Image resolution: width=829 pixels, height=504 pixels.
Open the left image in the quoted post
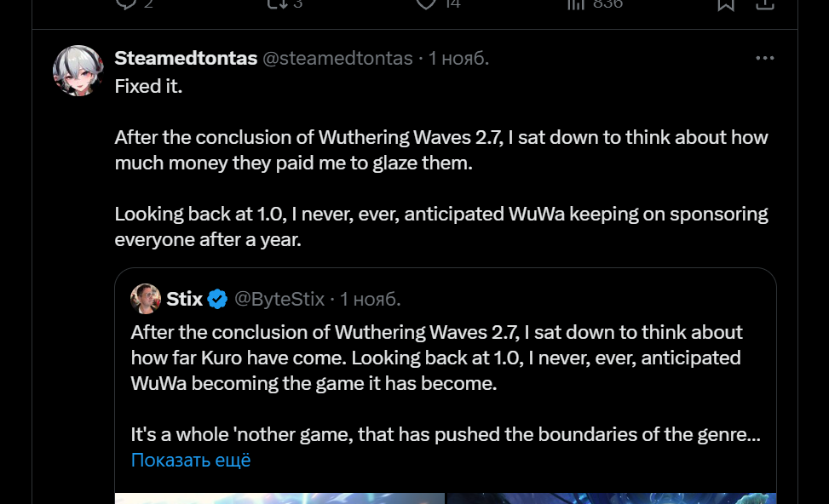[x=279, y=498]
